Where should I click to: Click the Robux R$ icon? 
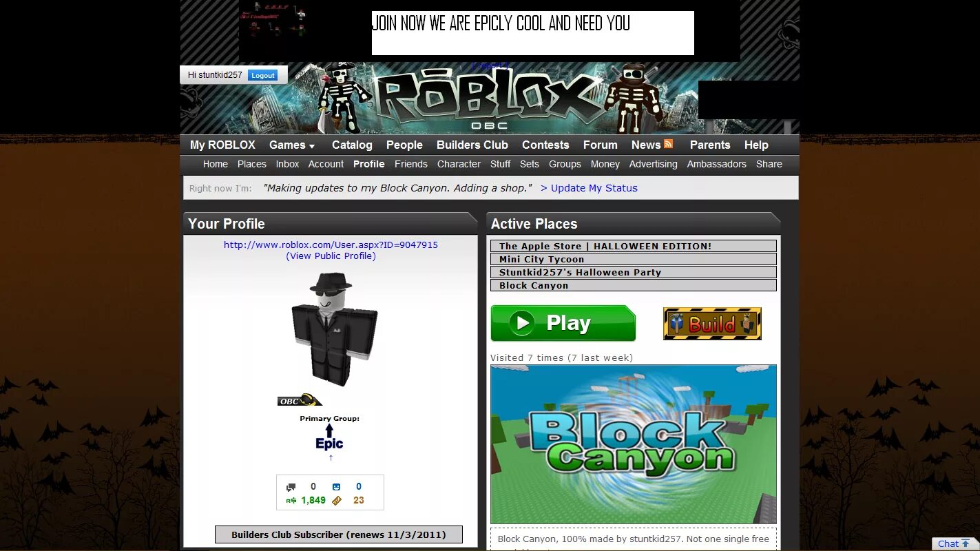coord(291,501)
